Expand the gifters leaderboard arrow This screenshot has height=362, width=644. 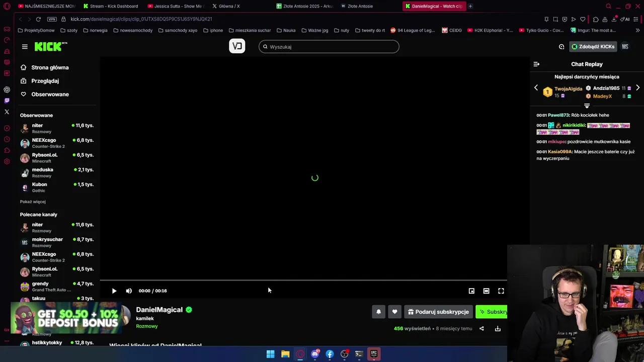(587, 106)
